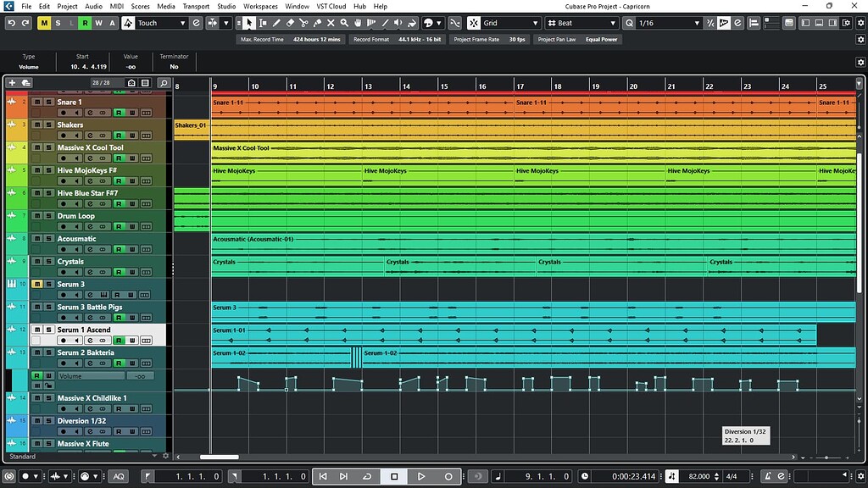This screenshot has height=488, width=868.
Task: Enable record arm on Serum 2 Bakteria
Action: pos(64,363)
